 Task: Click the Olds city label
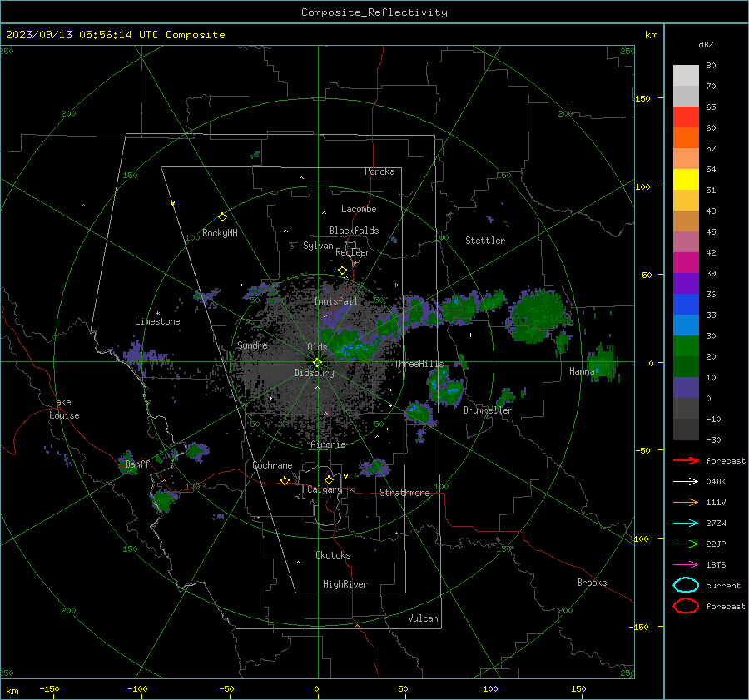click(317, 347)
